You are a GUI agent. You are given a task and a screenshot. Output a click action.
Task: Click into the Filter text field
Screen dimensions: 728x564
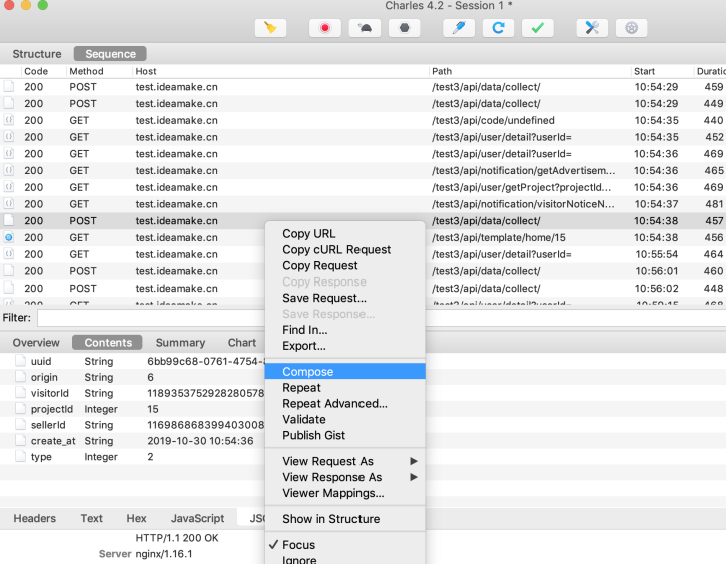(x=151, y=318)
